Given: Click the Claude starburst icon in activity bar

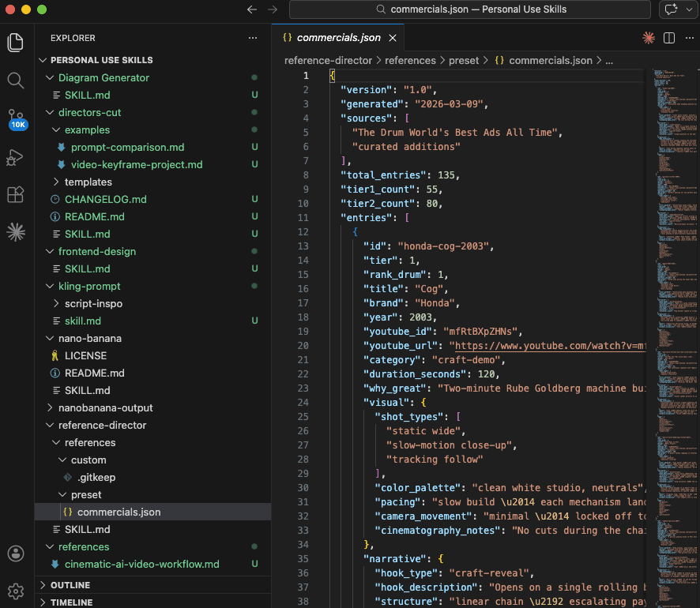Looking at the screenshot, I should coord(16,231).
